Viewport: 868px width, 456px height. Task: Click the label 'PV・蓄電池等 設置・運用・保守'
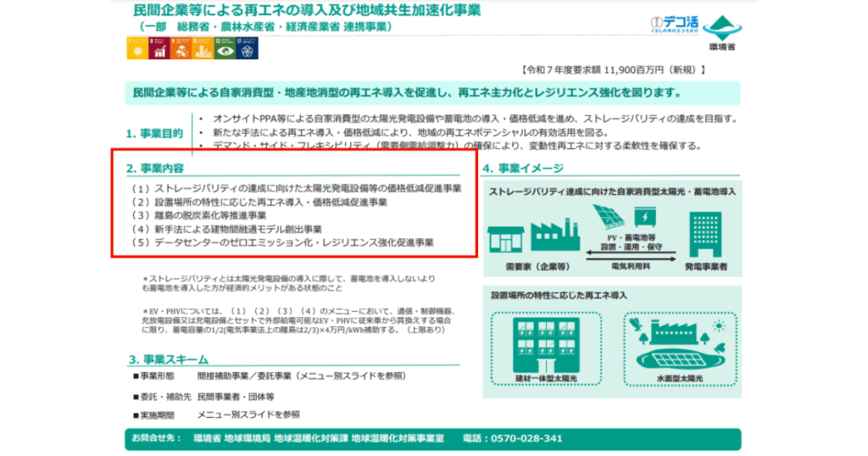click(x=631, y=242)
